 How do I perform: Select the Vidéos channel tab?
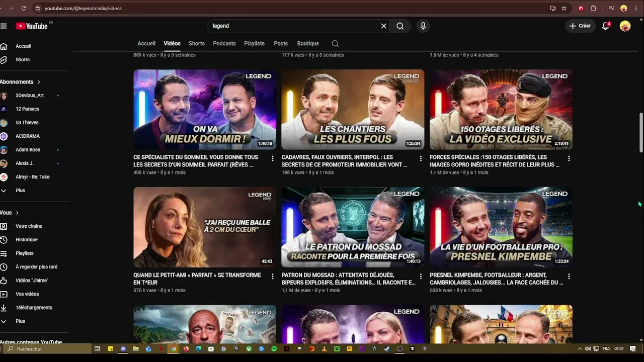click(x=172, y=44)
